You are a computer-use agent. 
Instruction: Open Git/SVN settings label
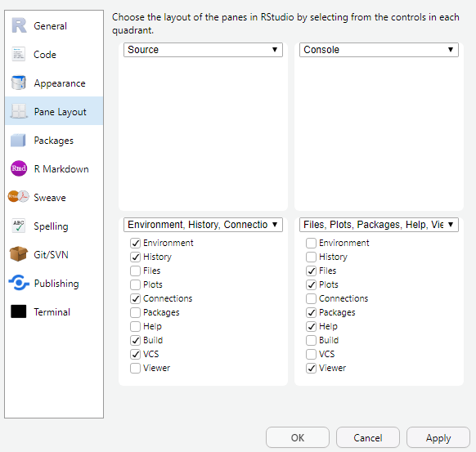click(x=51, y=255)
